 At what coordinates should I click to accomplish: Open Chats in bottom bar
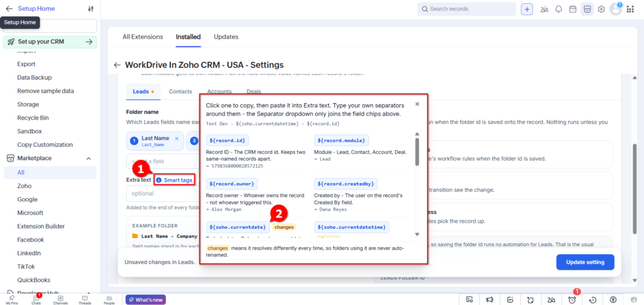click(36, 300)
